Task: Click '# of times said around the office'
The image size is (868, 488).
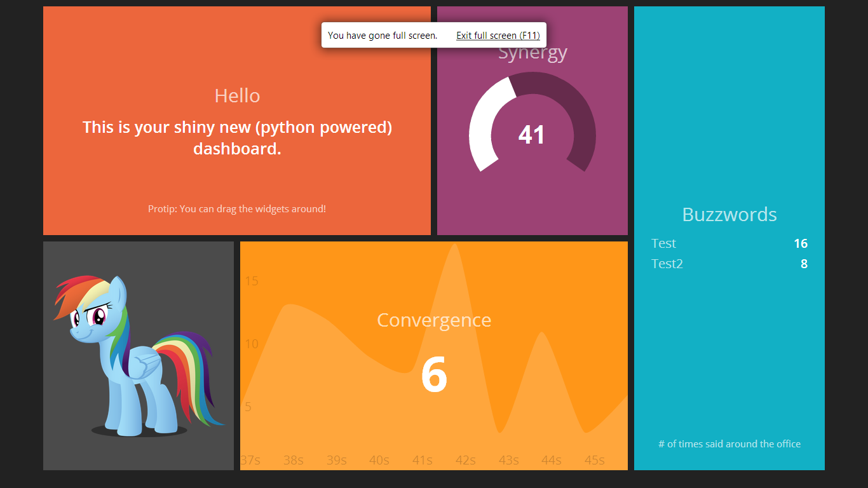Action: [729, 444]
